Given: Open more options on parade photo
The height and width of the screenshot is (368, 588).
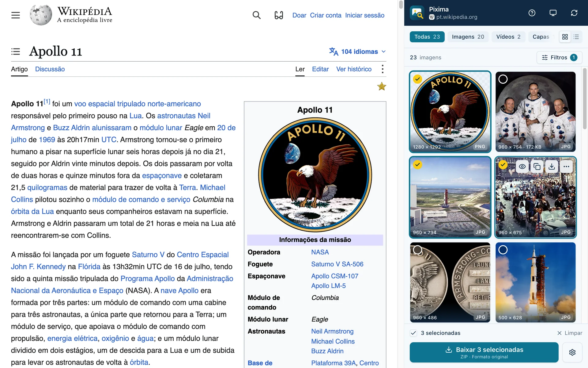Looking at the screenshot, I should tap(566, 167).
